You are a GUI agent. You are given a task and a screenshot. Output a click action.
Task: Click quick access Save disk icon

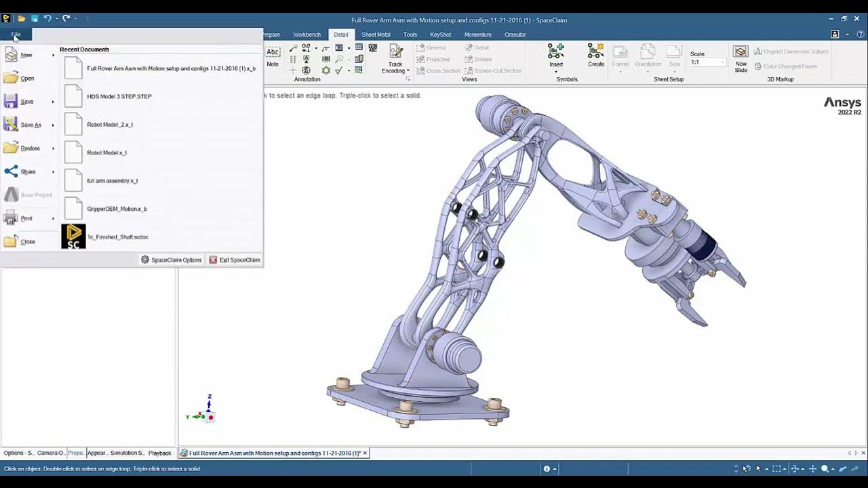35,18
